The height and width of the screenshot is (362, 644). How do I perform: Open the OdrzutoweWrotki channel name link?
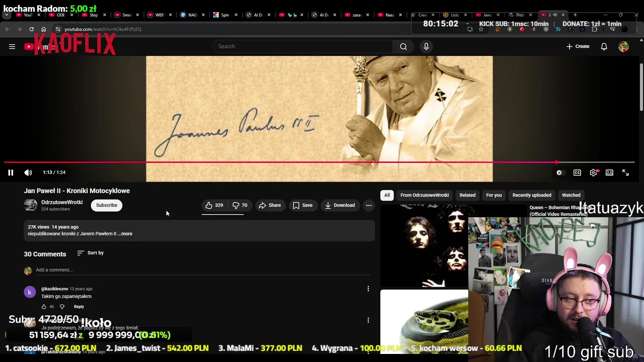62,202
